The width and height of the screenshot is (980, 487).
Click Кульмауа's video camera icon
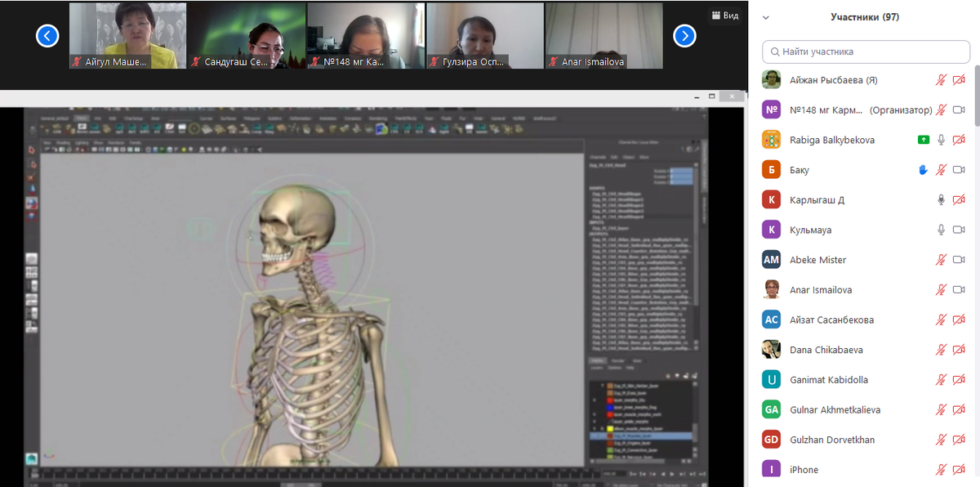coord(959,230)
